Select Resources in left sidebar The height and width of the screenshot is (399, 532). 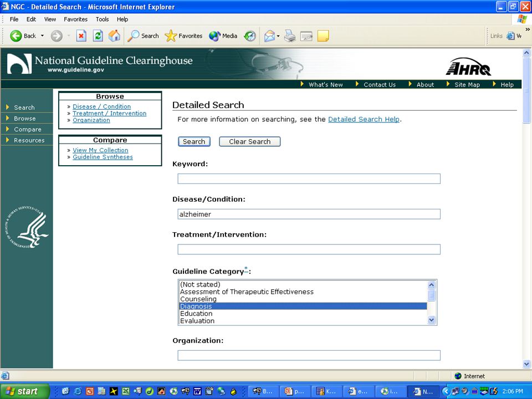(x=29, y=140)
